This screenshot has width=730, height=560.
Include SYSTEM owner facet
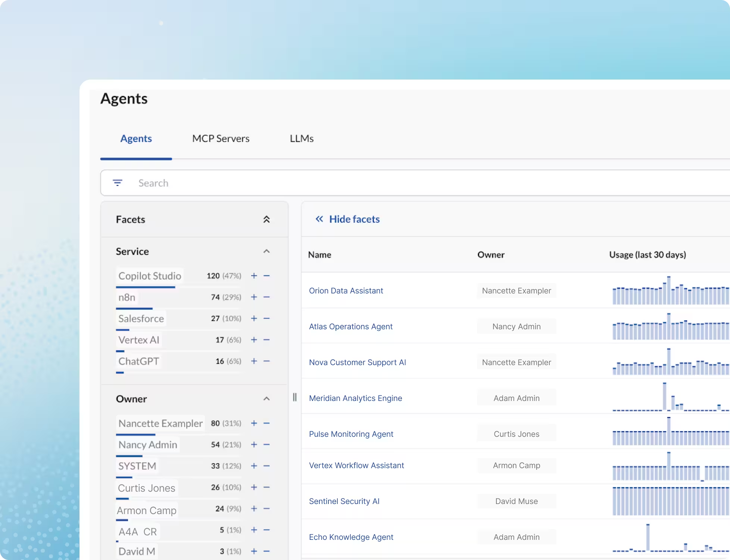point(254,466)
